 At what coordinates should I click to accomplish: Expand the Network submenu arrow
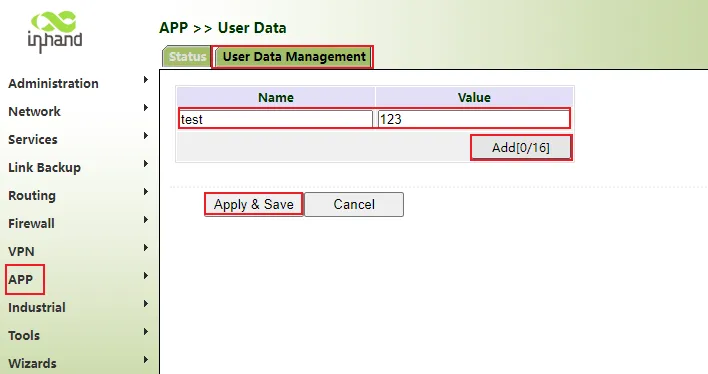click(x=145, y=108)
